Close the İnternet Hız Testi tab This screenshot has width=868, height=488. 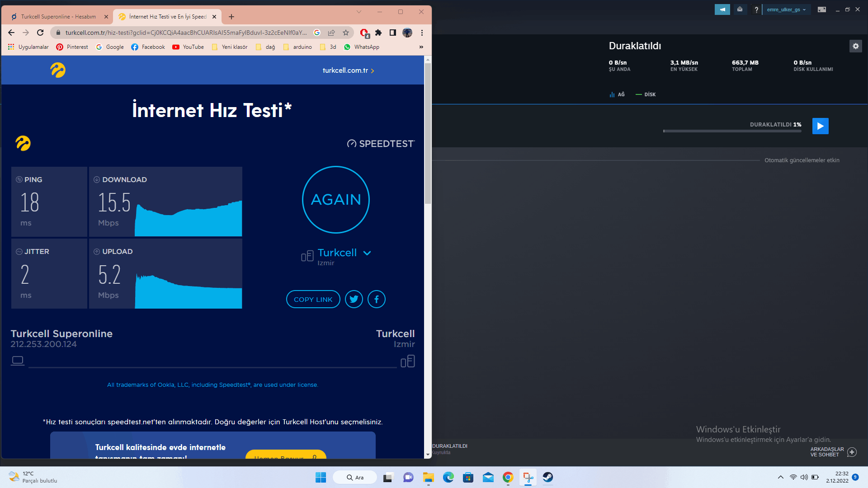tap(214, 17)
